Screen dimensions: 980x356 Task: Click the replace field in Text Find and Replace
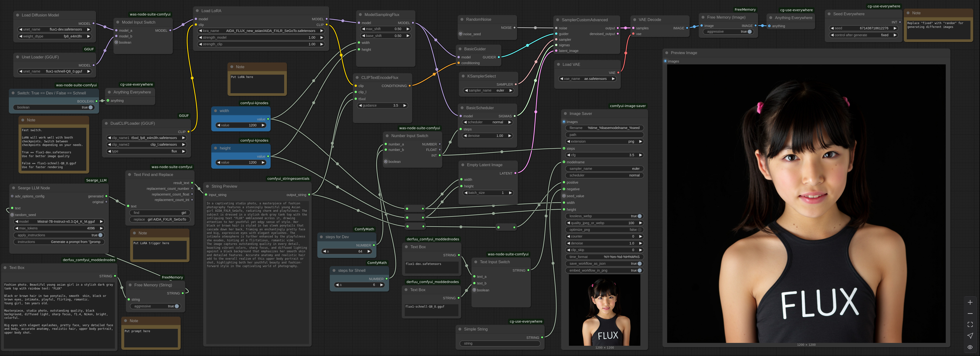click(x=159, y=219)
